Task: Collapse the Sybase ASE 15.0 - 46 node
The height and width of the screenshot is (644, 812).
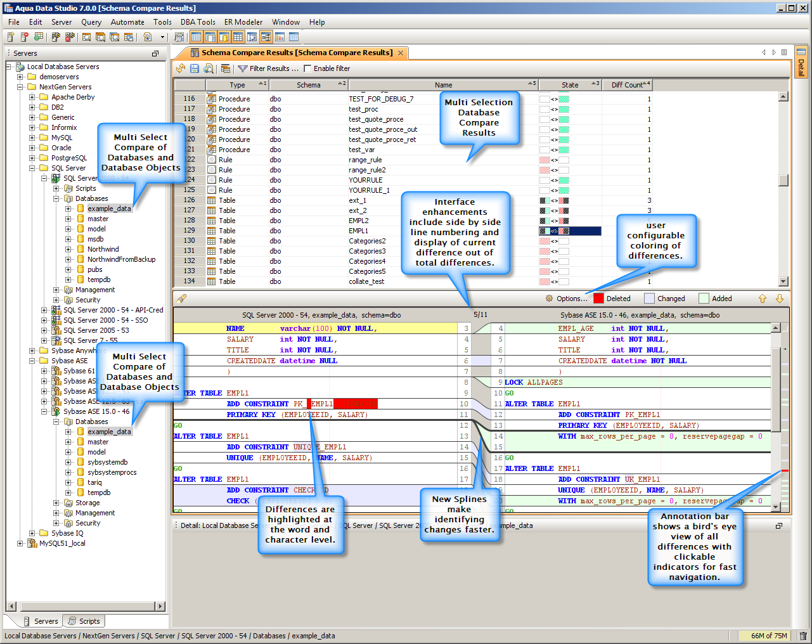Action: click(x=44, y=411)
